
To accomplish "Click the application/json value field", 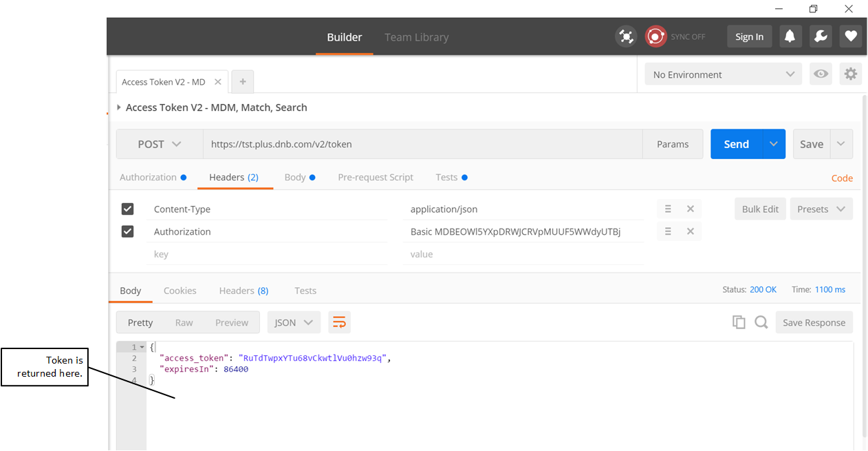I will pyautogui.click(x=523, y=209).
